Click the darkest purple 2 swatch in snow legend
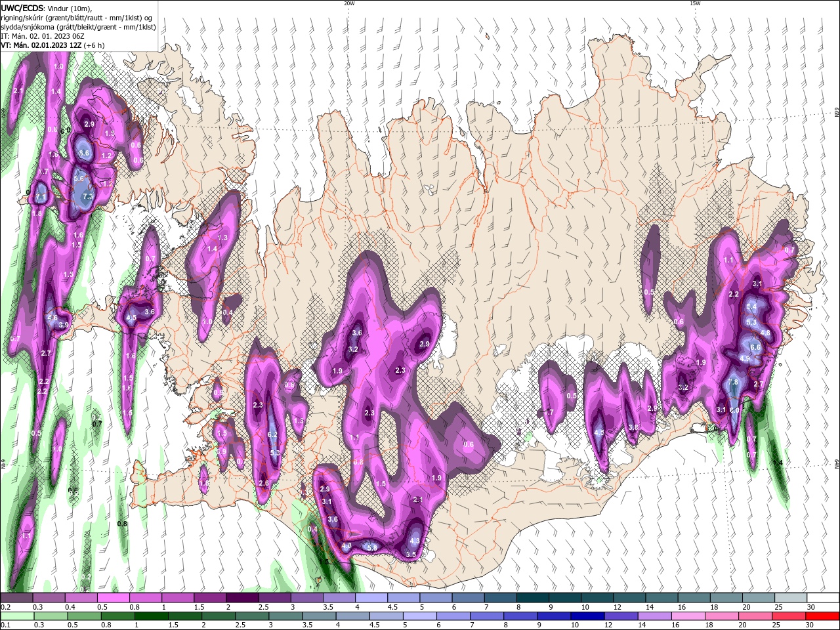 pos(242,598)
